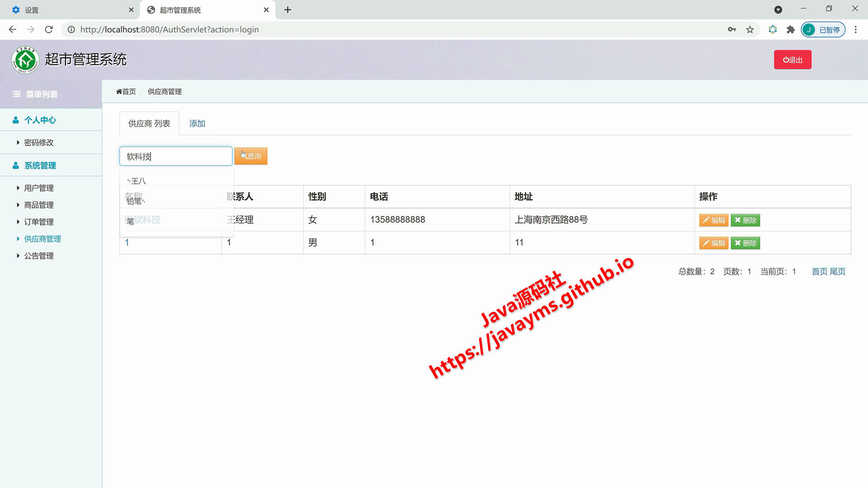Click phone number 13588888888
This screenshot has width=868, height=488.
click(x=398, y=220)
